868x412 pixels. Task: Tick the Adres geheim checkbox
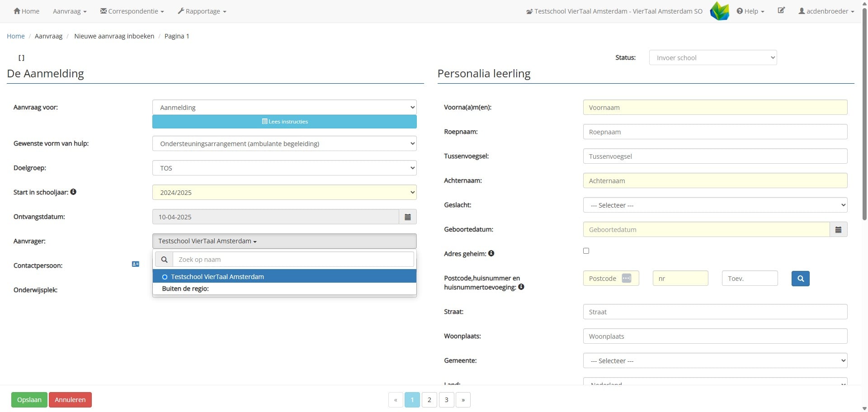tap(586, 251)
